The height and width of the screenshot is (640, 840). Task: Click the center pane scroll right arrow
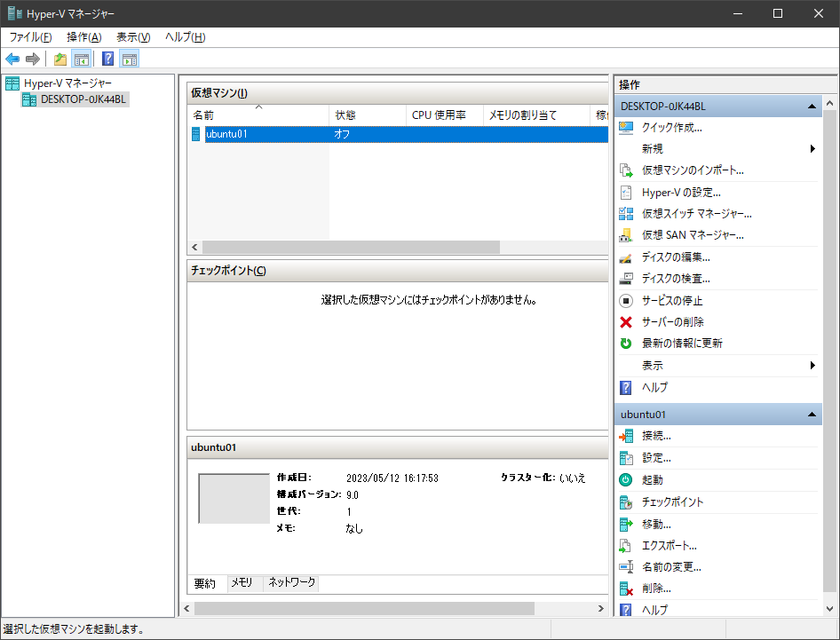click(x=601, y=608)
